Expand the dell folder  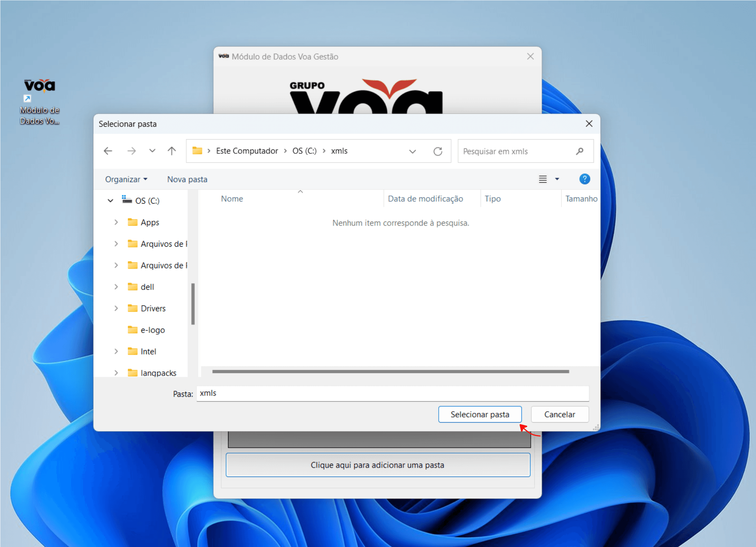[x=116, y=287]
